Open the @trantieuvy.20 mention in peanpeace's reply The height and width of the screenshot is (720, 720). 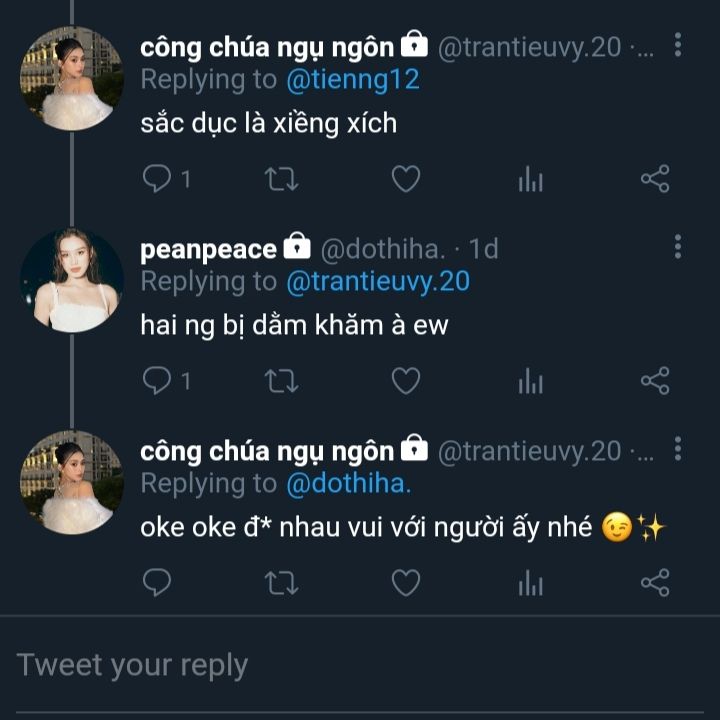click(378, 282)
